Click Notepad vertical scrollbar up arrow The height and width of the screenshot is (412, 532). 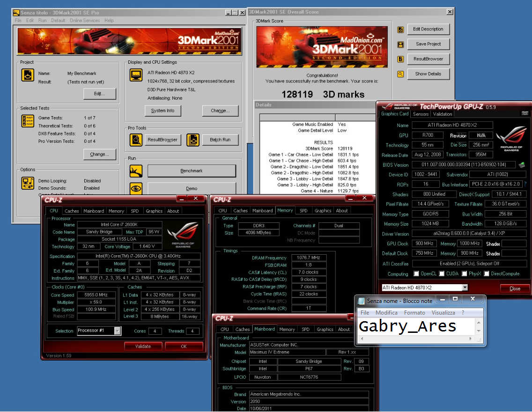tap(479, 322)
